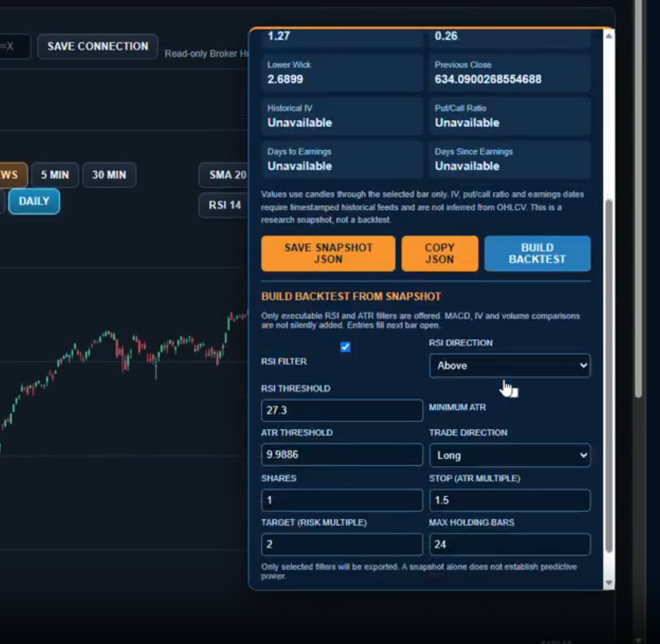Switch to the DAILY timeframe
Image resolution: width=660 pixels, height=644 pixels.
34,202
